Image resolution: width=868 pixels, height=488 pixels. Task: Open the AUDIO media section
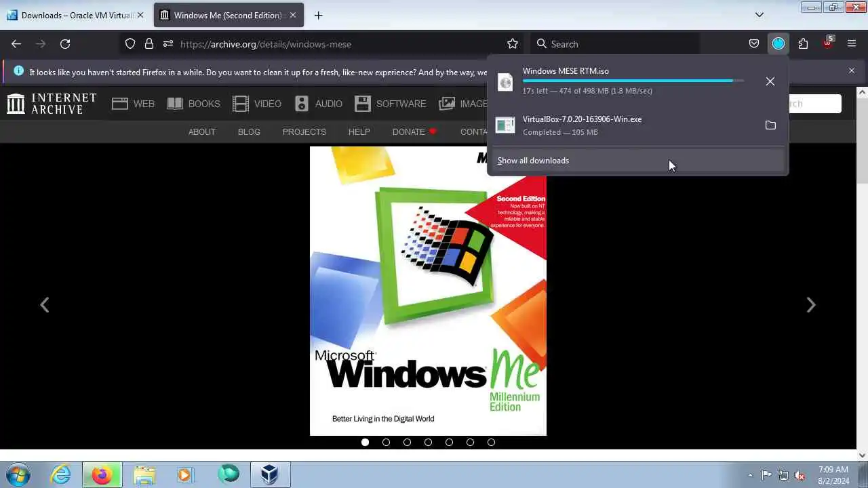coord(318,104)
